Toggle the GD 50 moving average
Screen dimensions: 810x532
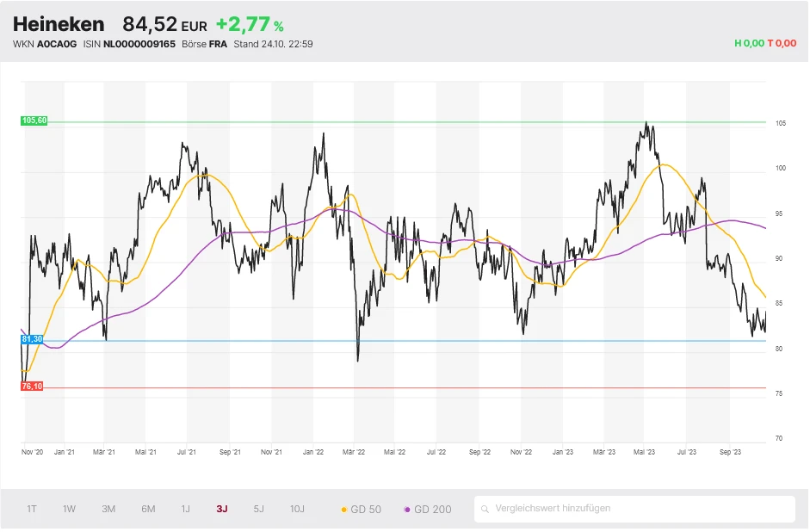pos(362,509)
